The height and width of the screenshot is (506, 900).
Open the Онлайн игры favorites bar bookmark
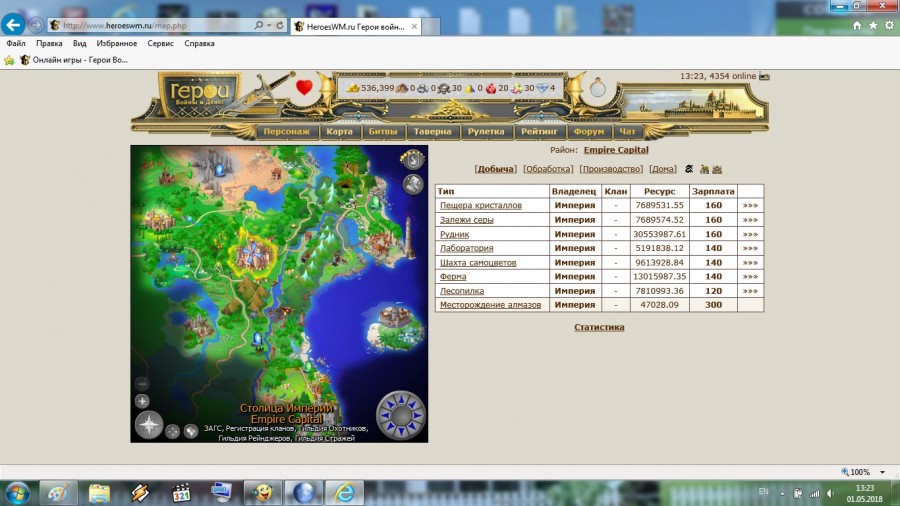[x=74, y=60]
